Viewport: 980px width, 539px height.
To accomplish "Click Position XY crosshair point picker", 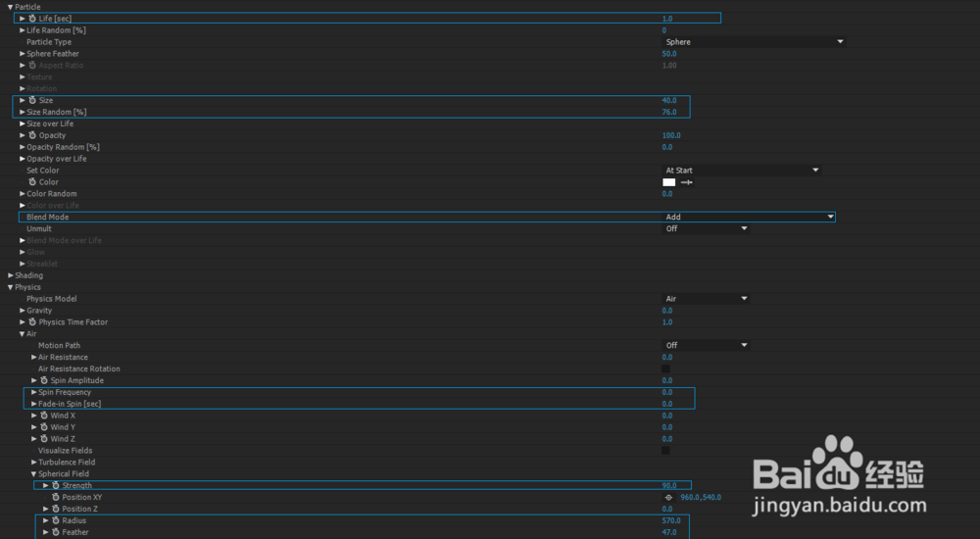I will [x=668, y=498].
